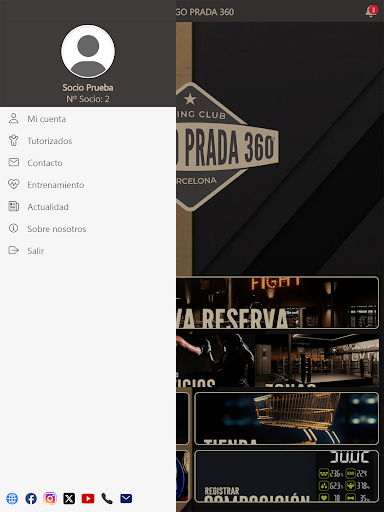Tap the Socio Prueba member name

88,88
